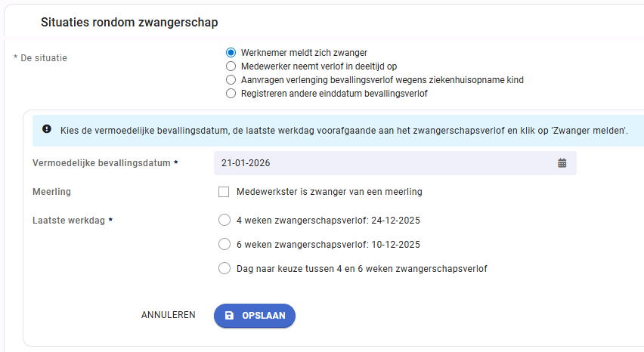Open the calendar picker icon for bevallingsdatum
This screenshot has width=644, height=352.
562,163
